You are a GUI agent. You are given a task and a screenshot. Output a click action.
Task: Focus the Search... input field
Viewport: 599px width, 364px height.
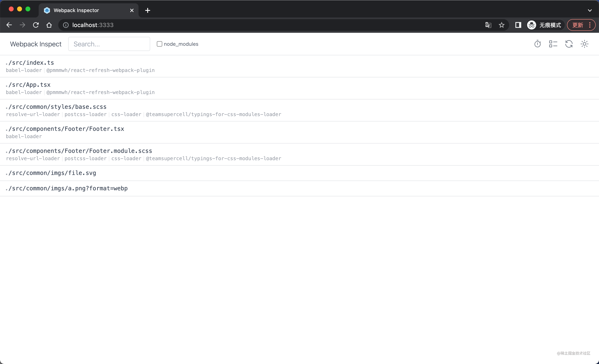pos(109,44)
